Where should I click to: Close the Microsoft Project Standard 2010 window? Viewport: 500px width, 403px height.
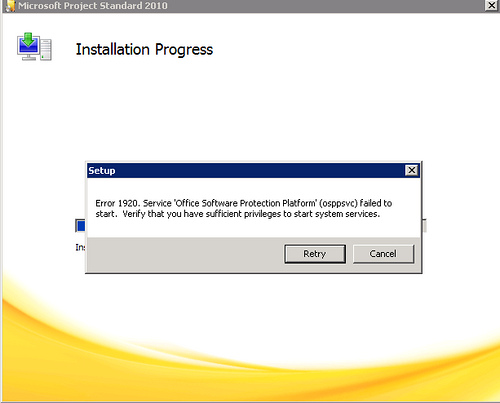[x=491, y=5]
